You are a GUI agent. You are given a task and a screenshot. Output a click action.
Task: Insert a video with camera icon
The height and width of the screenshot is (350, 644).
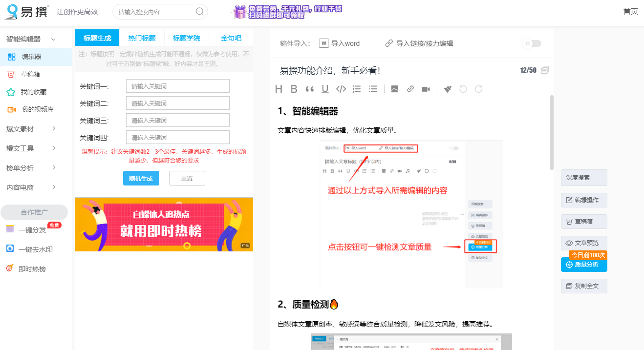point(426,89)
